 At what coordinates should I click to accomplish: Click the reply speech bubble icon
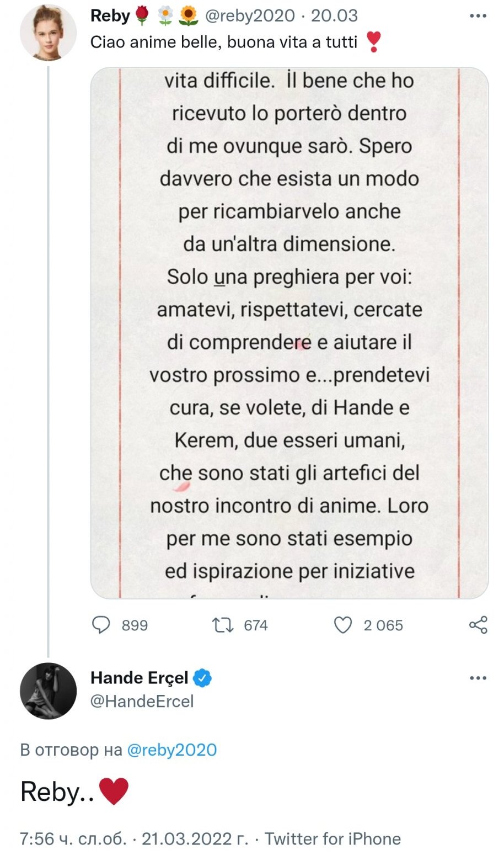pos(101,625)
